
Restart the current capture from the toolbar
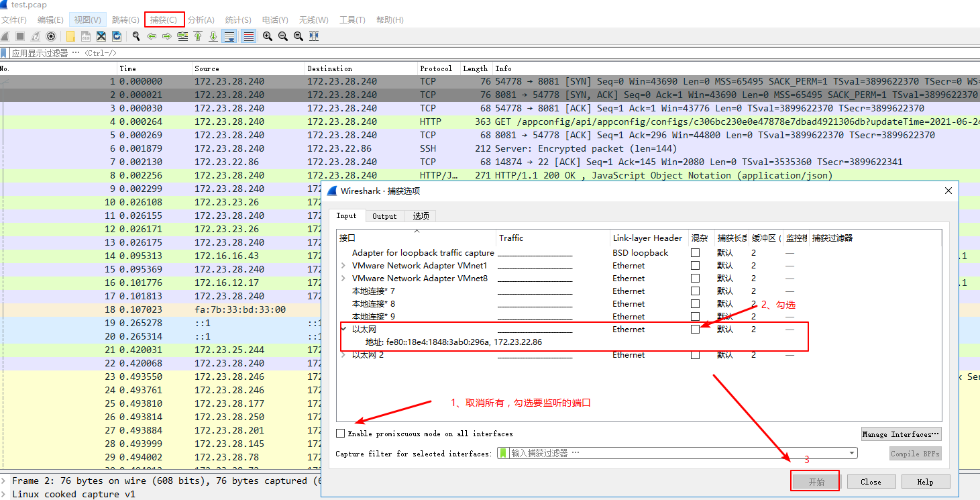click(36, 36)
